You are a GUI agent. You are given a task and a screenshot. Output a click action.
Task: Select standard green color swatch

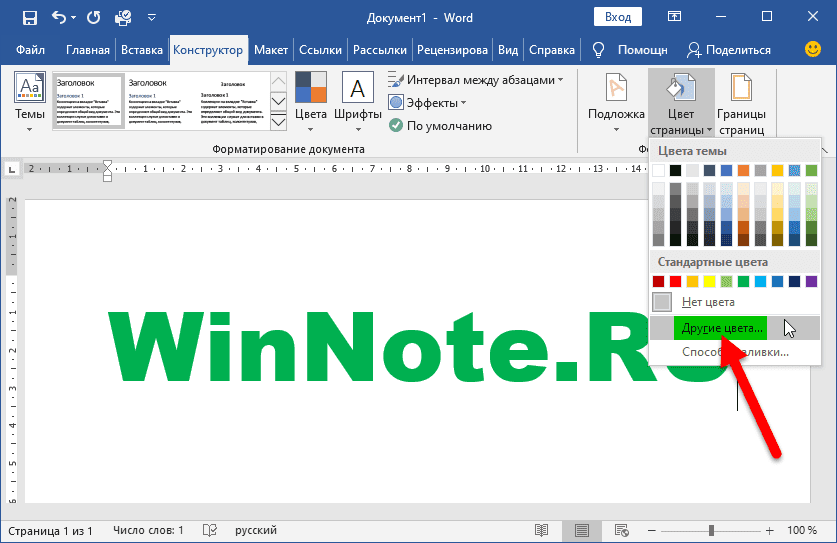pyautogui.click(x=743, y=281)
